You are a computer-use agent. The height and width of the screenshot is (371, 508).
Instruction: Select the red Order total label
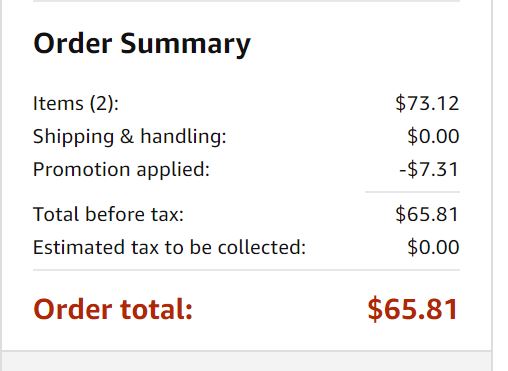(x=113, y=309)
